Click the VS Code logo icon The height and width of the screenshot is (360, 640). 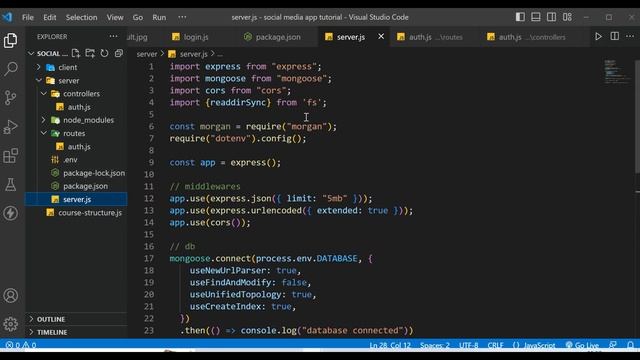click(x=7, y=17)
